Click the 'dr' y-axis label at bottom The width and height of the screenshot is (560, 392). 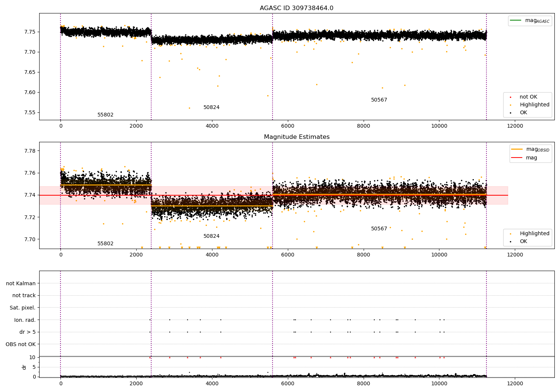tap(24, 367)
